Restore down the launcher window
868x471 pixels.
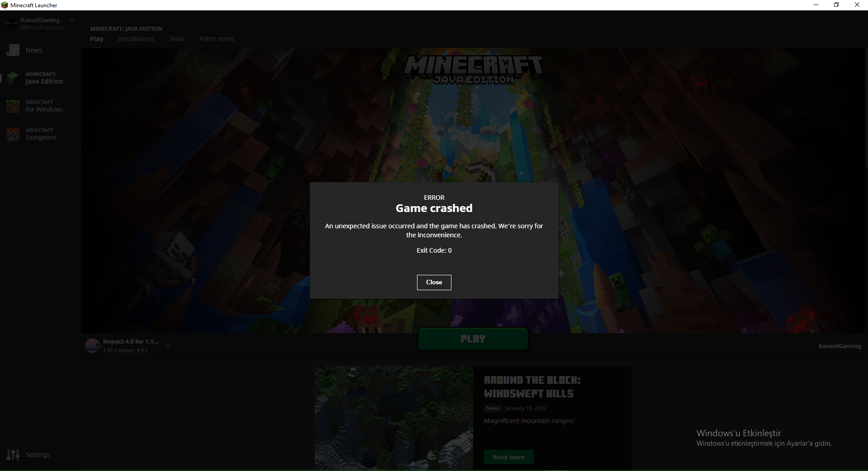836,5
